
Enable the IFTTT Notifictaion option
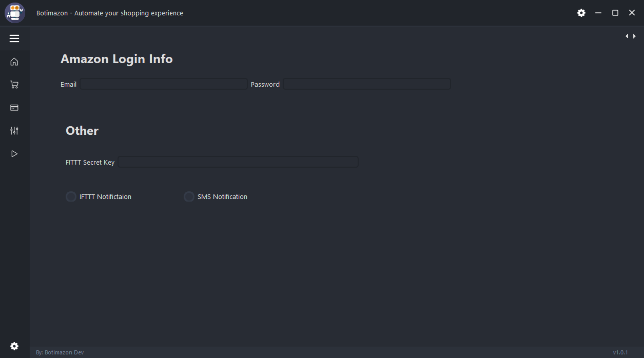(71, 197)
